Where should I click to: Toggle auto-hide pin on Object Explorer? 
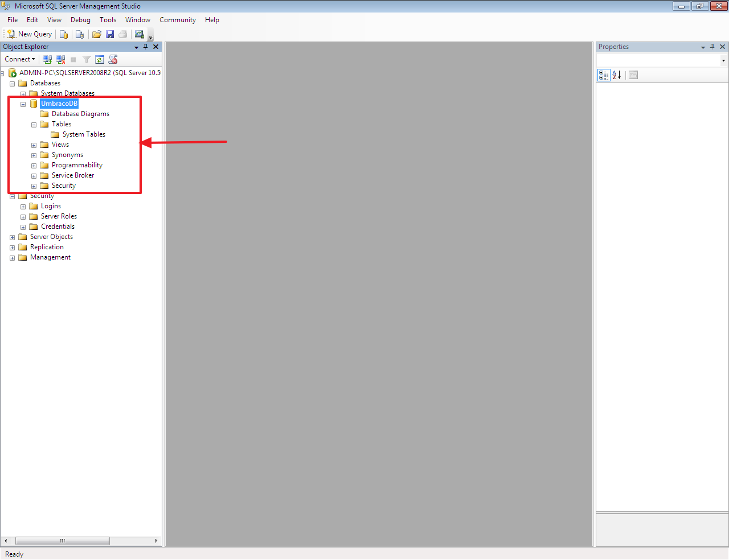pos(146,47)
